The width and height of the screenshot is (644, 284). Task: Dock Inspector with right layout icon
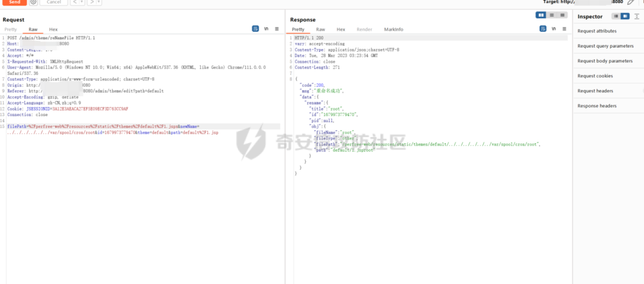pos(625,17)
